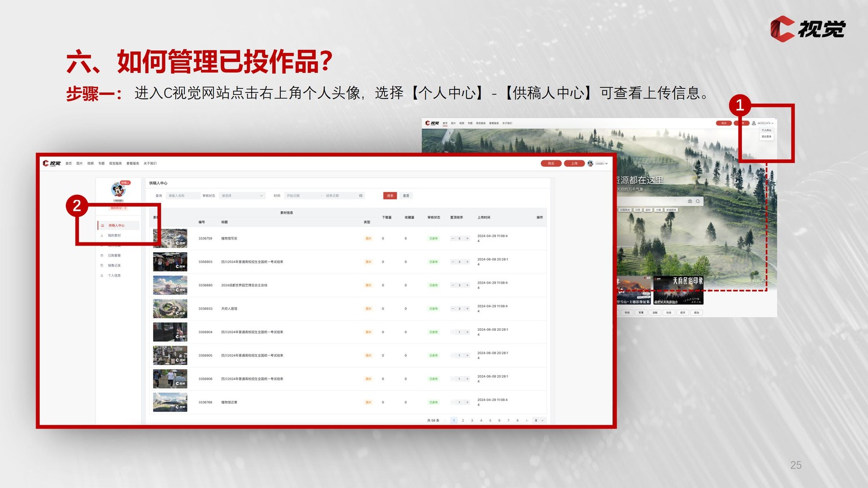The image size is (868, 488).
Task: Expand the username dropdown beside the avatar
Action: (606, 163)
